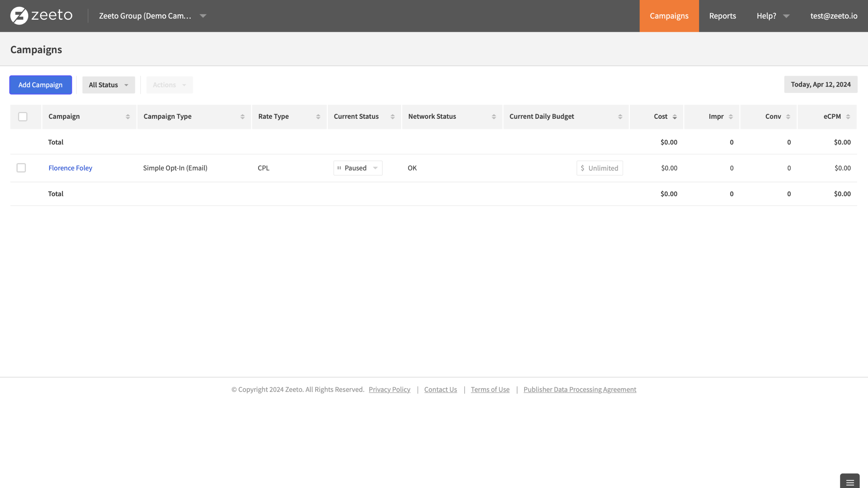Viewport: 868px width, 488px height.
Task: Check the Florence Foley row checkbox
Action: pos(21,168)
